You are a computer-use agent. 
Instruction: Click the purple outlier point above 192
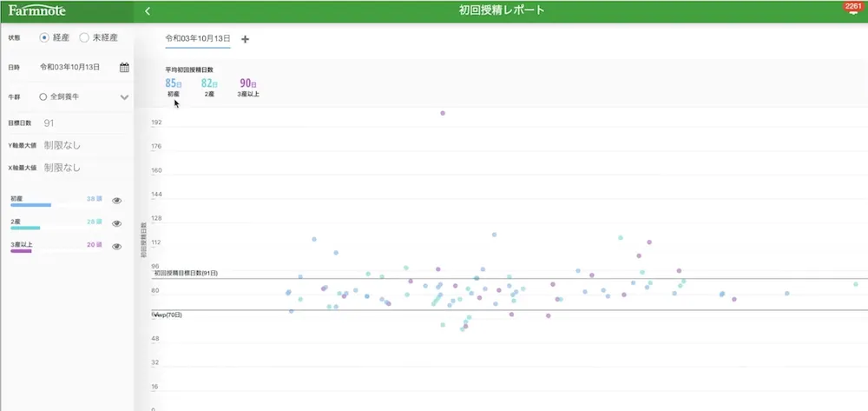(443, 113)
